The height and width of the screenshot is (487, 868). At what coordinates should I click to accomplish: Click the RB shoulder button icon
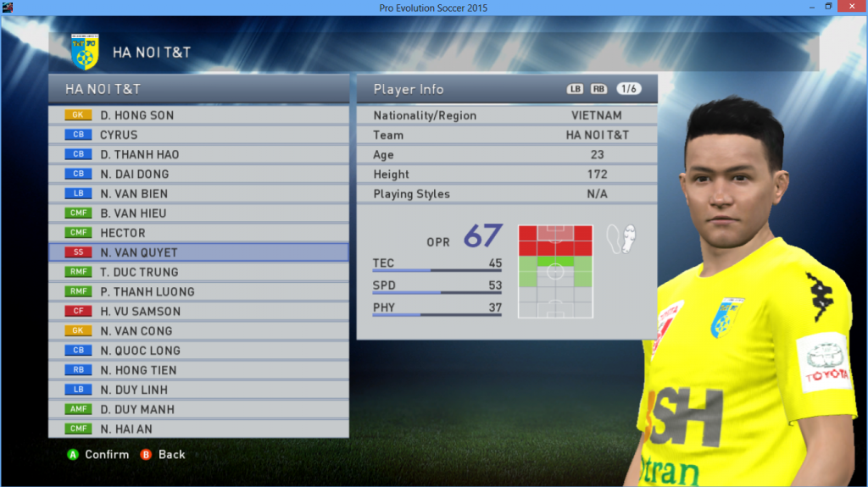598,89
